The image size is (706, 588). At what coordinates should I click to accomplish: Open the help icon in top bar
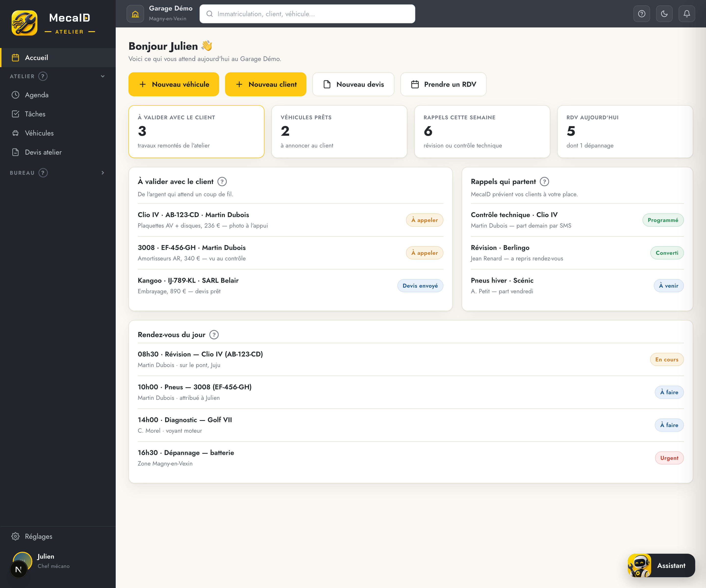click(x=642, y=14)
